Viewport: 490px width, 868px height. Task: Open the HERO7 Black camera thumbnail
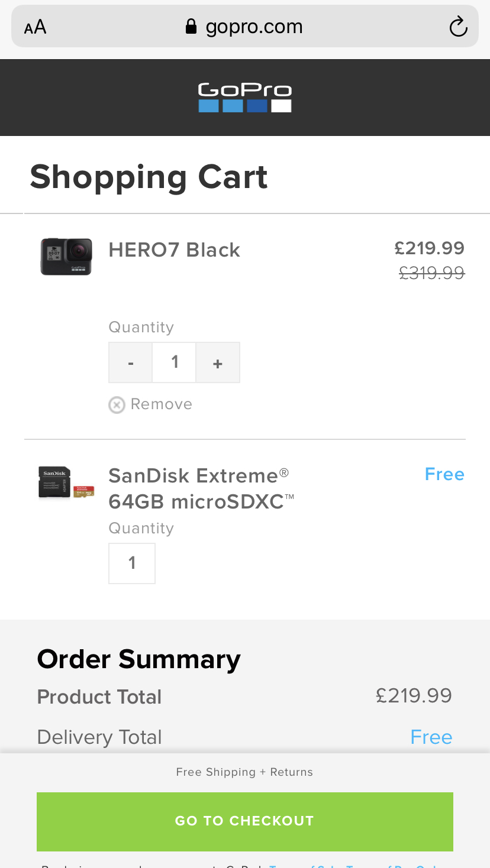pos(66,257)
